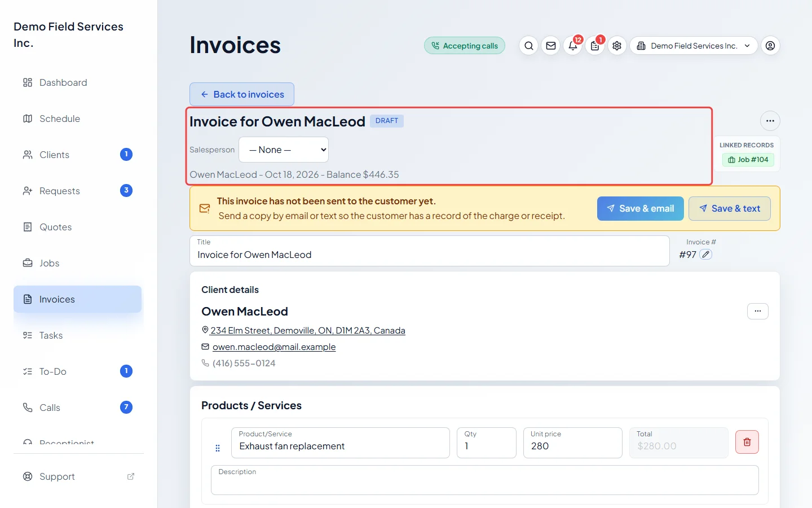Go to Jobs in the sidebar
The width and height of the screenshot is (812, 508).
tap(78, 263)
